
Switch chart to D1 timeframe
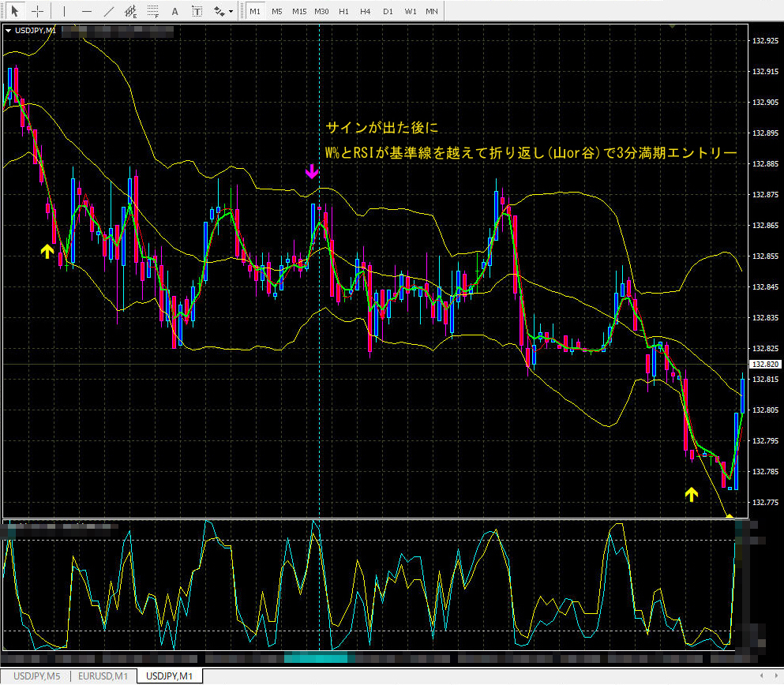(x=388, y=11)
